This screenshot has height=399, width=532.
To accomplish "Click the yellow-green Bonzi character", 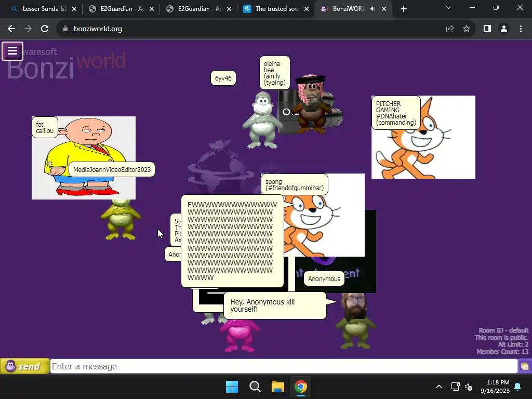I will pyautogui.click(x=121, y=220).
